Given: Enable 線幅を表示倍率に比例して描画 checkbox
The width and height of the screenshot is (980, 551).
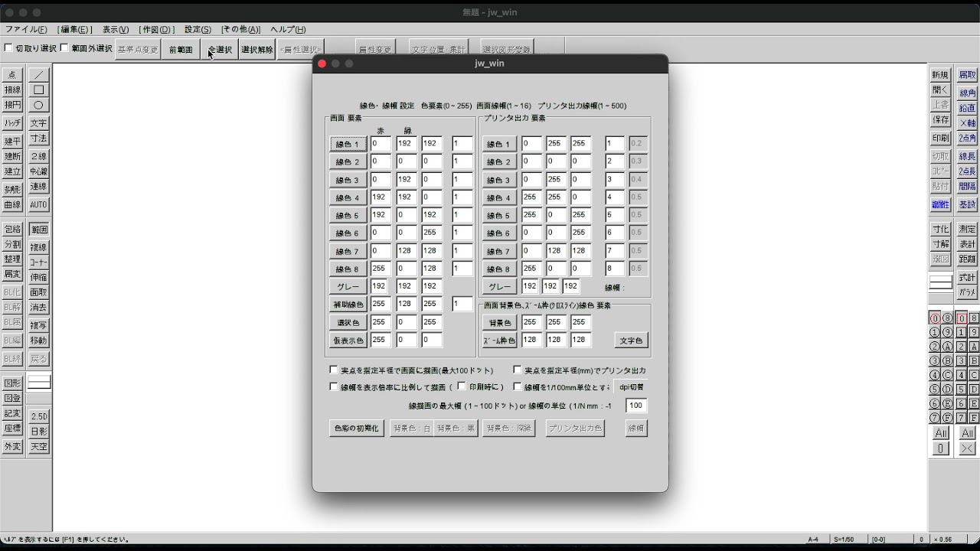Looking at the screenshot, I should (334, 387).
